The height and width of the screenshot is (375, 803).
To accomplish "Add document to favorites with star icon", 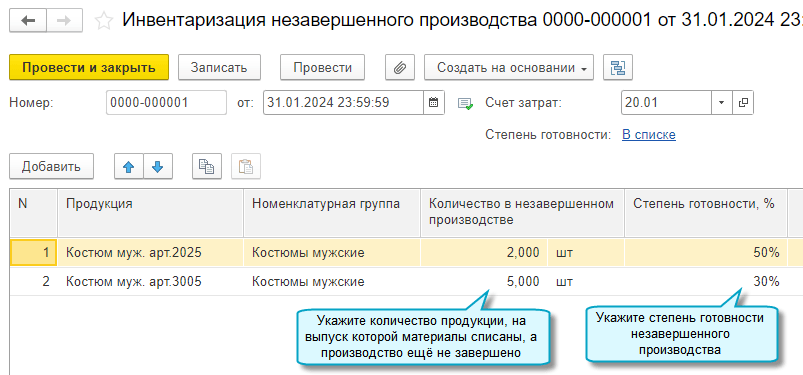I will point(104,21).
